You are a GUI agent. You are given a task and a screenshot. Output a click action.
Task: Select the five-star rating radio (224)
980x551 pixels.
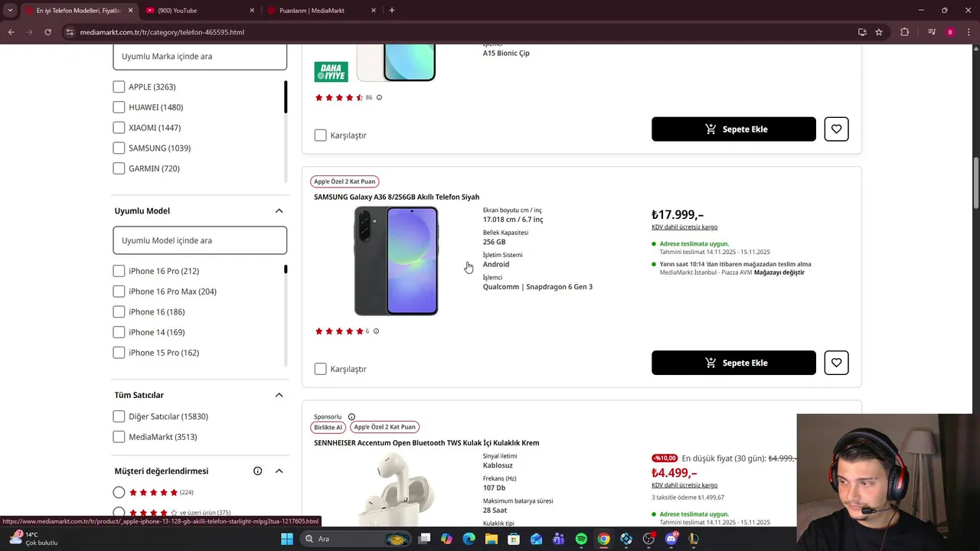point(119,492)
